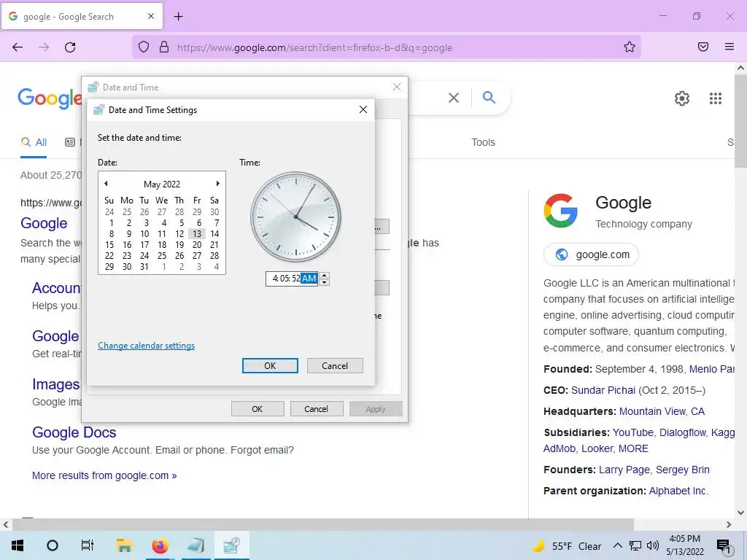
Task: Open the Larry Page link
Action: point(624,470)
